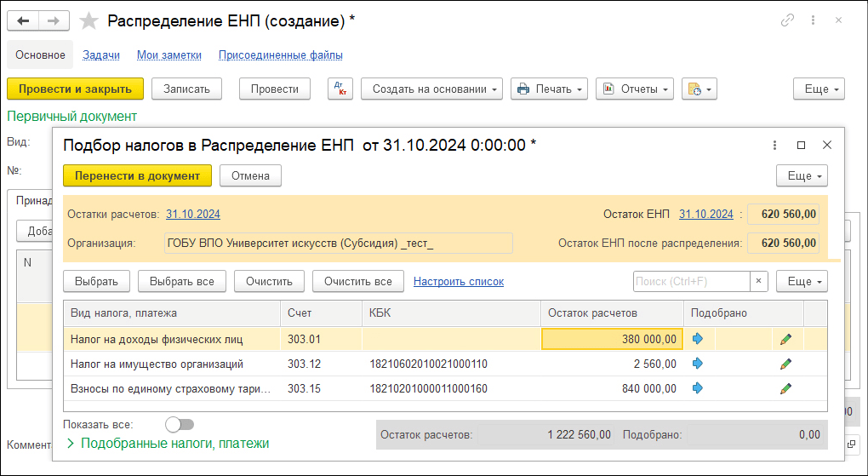868x476 pixels.
Task: Open the Присоединенные файлы tab
Action: point(280,55)
